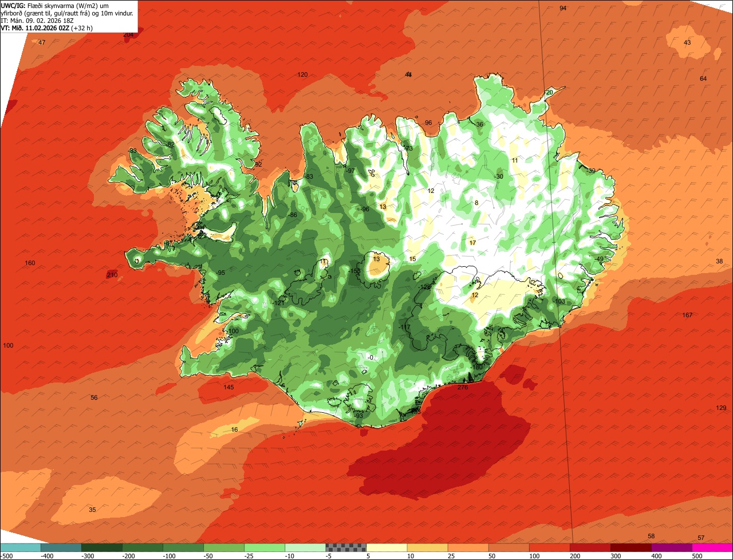733x560 pixels.
Task: Click the 20 value at the northeast tip
Action: pyautogui.click(x=549, y=93)
